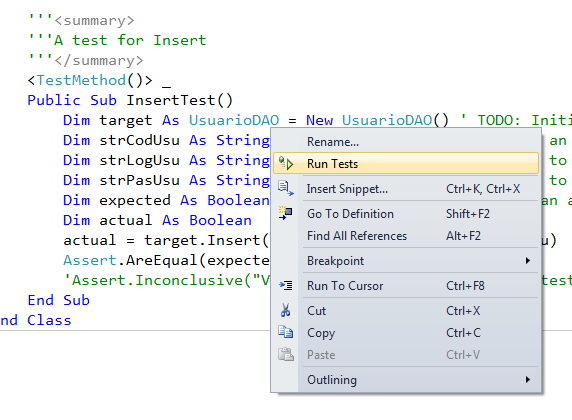The width and height of the screenshot is (572, 420).
Task: Click the Assert.AreEqual code line
Action: pyautogui.click(x=166, y=261)
